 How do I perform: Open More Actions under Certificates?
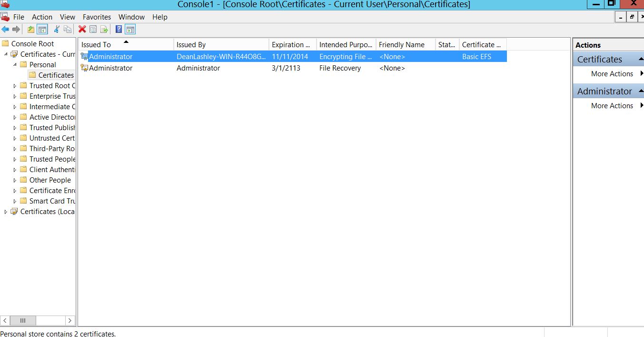[612, 74]
